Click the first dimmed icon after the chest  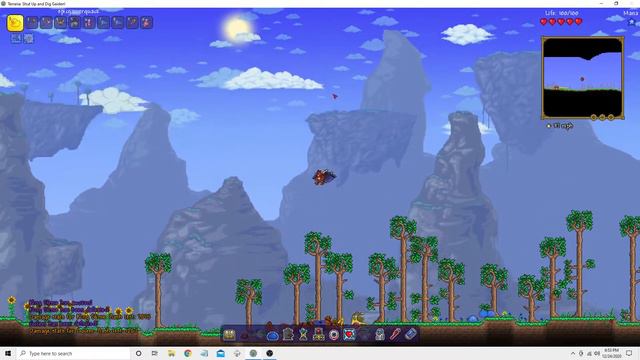[x=245, y=336]
